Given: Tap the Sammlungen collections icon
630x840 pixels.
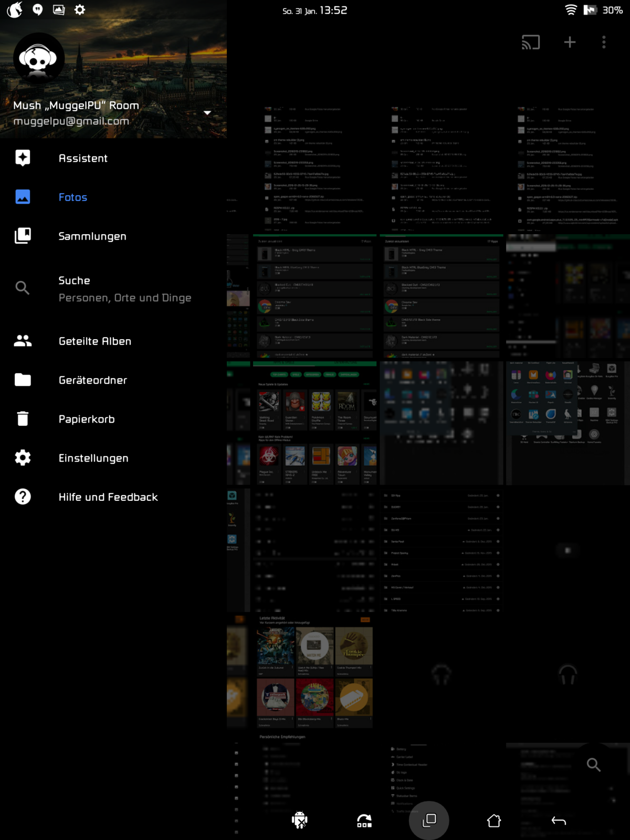Looking at the screenshot, I should [x=23, y=236].
